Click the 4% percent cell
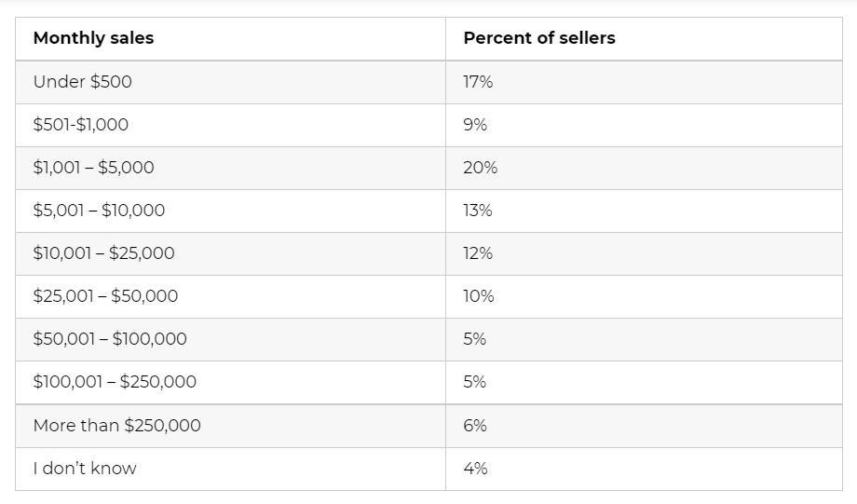 click(475, 469)
